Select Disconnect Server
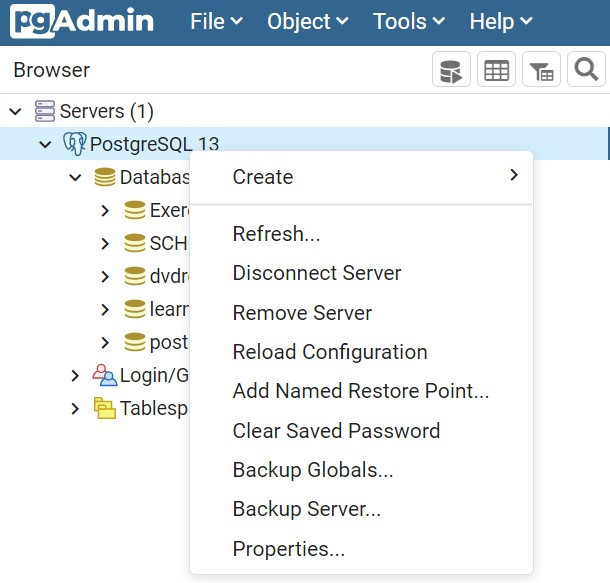The width and height of the screenshot is (610, 583). click(x=361, y=273)
